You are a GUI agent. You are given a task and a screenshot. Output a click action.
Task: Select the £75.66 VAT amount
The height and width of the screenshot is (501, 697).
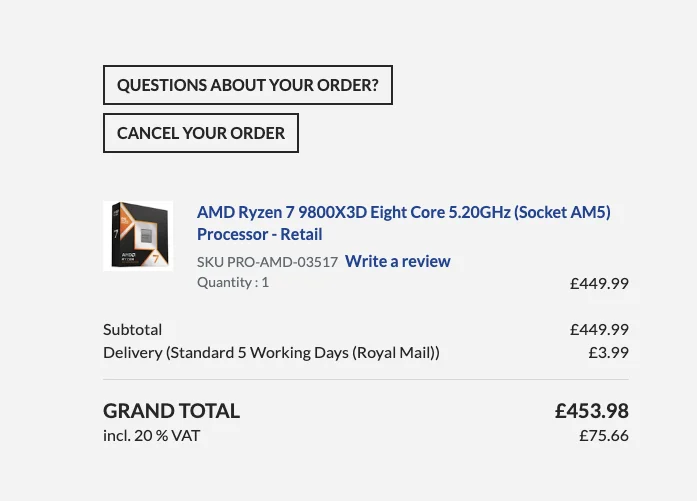tap(604, 435)
